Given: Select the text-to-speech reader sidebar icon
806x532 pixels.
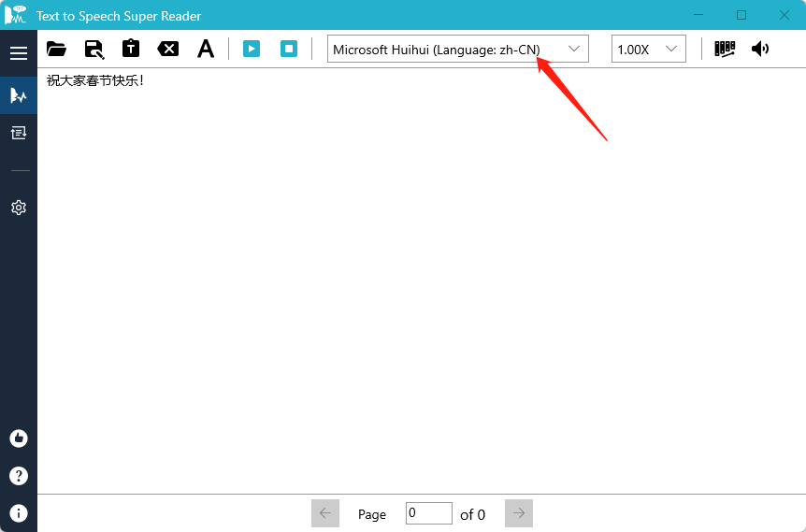Looking at the screenshot, I should [19, 95].
